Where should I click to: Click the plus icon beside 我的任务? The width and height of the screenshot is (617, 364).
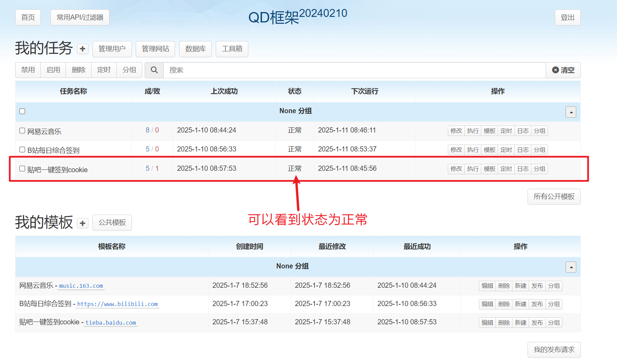[83, 49]
